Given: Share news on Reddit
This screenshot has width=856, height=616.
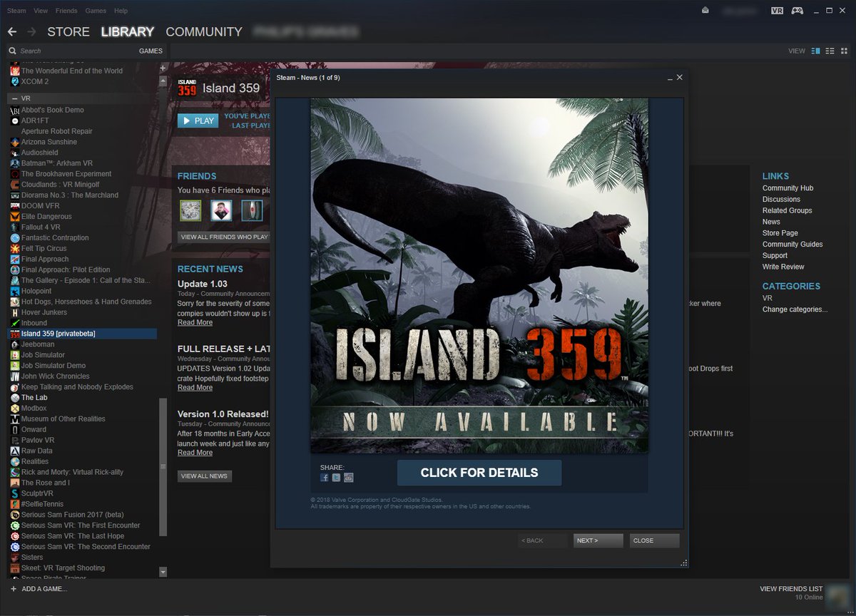Looking at the screenshot, I should tap(348, 478).
